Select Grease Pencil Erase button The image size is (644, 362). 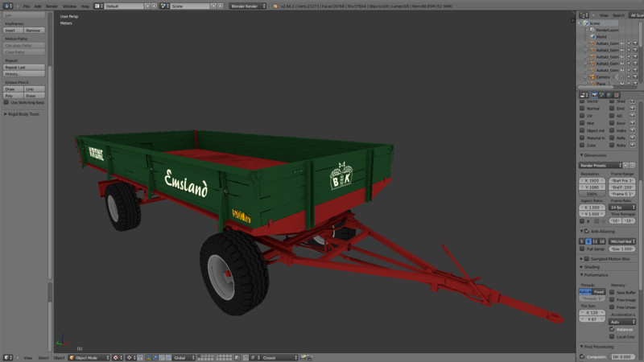(34, 96)
